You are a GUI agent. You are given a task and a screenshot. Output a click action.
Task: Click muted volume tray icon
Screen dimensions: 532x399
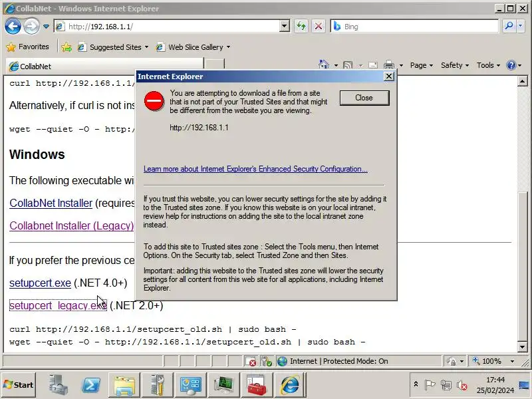click(x=462, y=385)
